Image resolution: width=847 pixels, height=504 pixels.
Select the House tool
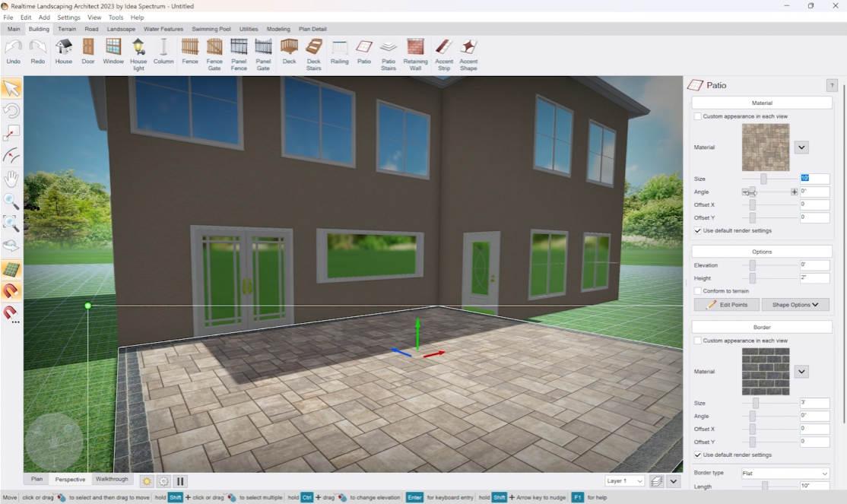coord(64,52)
